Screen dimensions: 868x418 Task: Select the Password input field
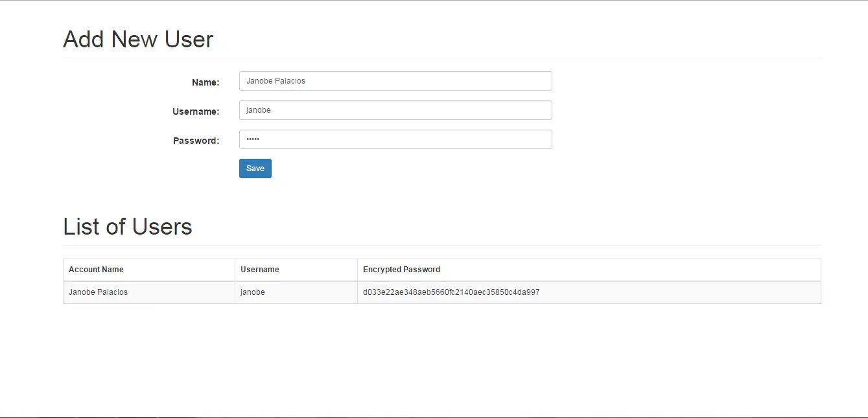395,139
